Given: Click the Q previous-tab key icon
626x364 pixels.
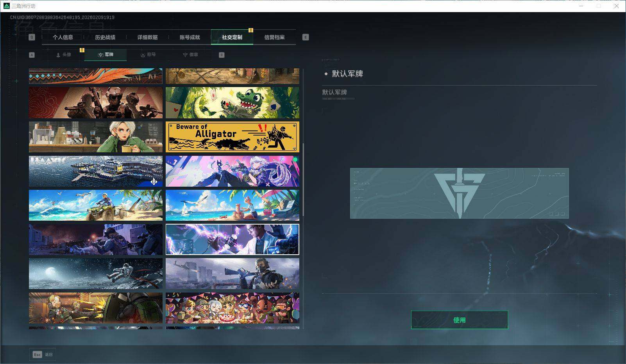Looking at the screenshot, I should point(32,37).
